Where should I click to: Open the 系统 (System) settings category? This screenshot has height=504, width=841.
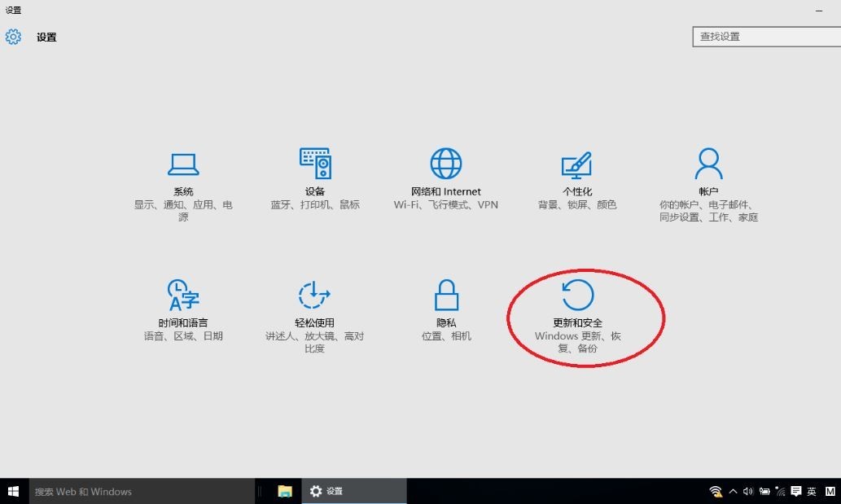[x=183, y=164]
